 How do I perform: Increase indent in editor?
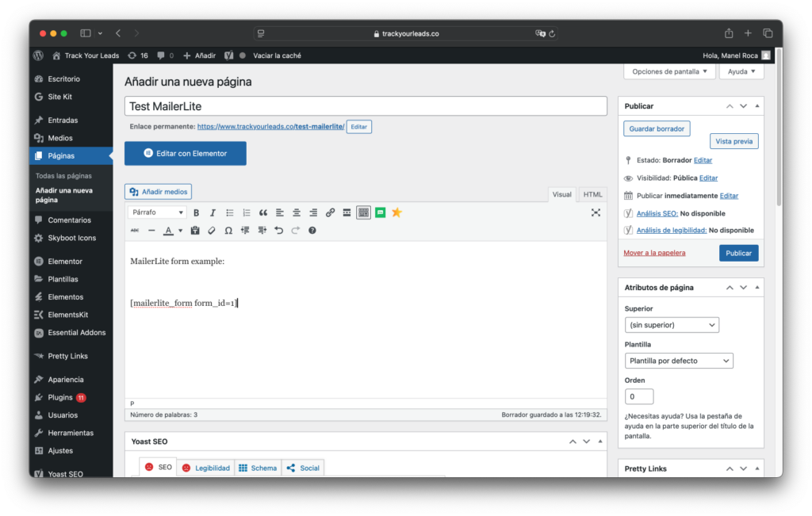[262, 231]
